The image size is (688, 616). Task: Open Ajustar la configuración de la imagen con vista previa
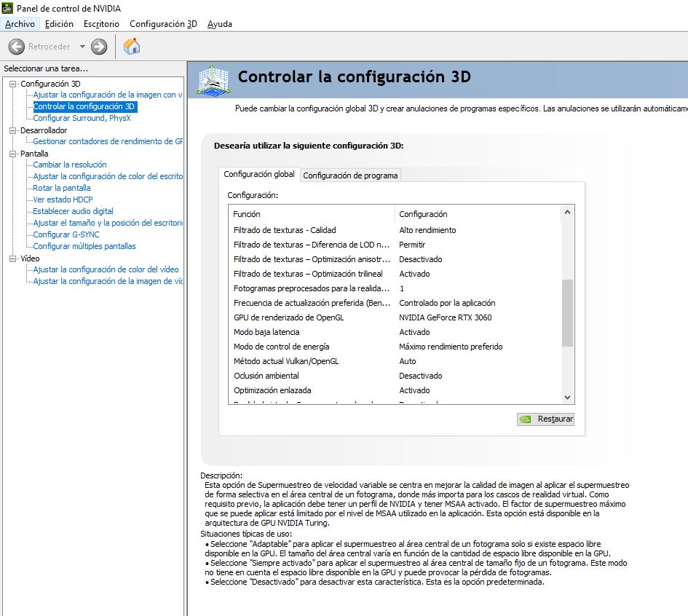[108, 95]
